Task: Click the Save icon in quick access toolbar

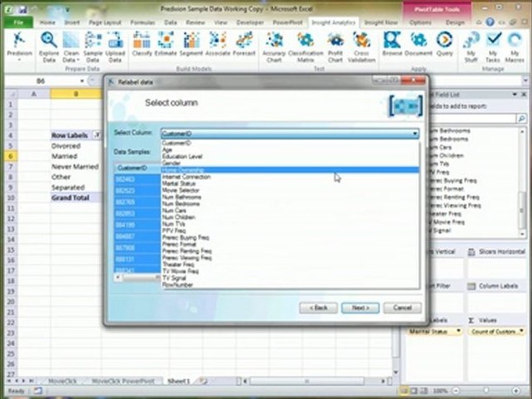Action: tap(22, 9)
